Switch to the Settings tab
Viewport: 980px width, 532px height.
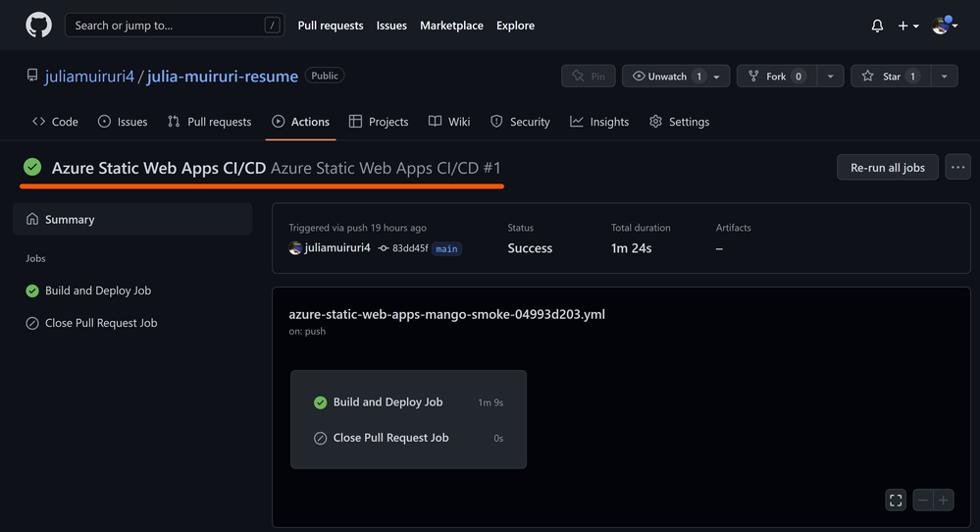(679, 122)
